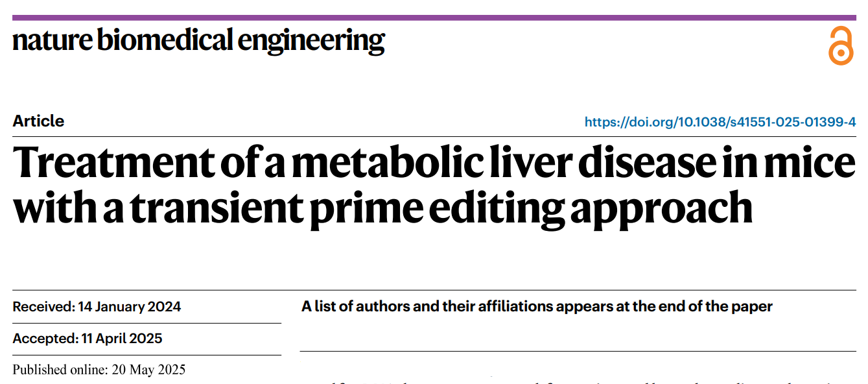
Task: Click the word "nature" in the journal logo
Action: [x=52, y=42]
